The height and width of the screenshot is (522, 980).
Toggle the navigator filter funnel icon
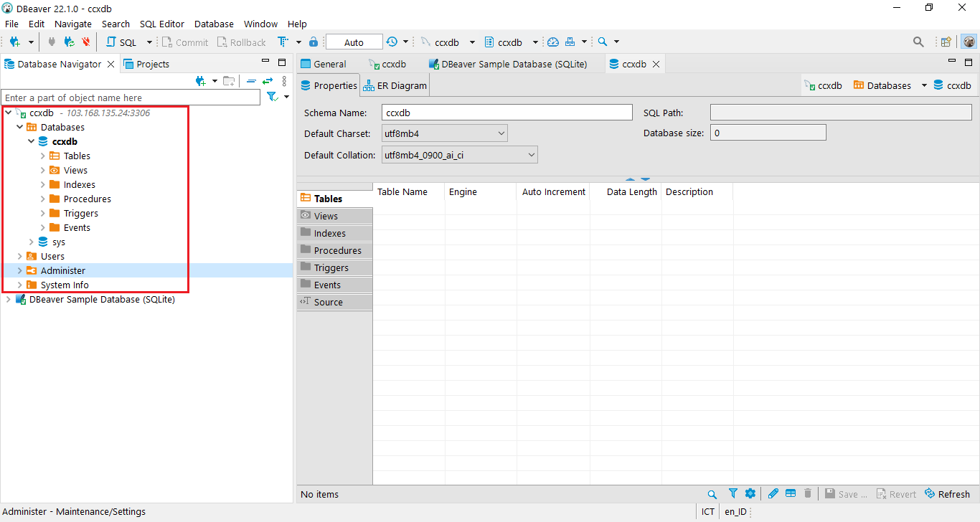273,97
